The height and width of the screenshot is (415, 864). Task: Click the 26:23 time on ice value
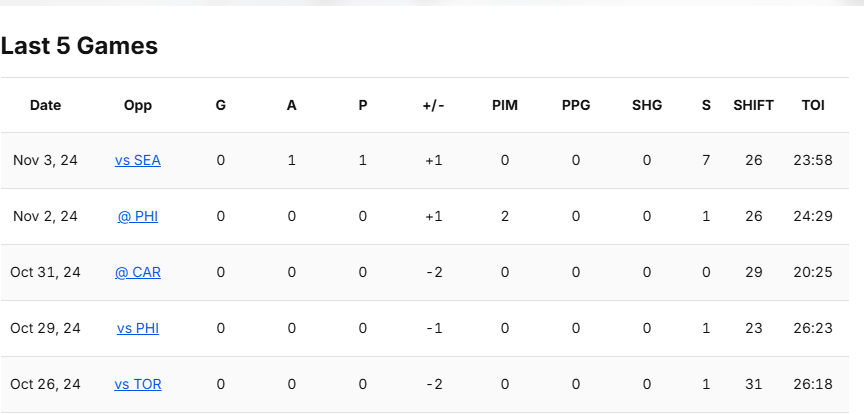point(813,328)
